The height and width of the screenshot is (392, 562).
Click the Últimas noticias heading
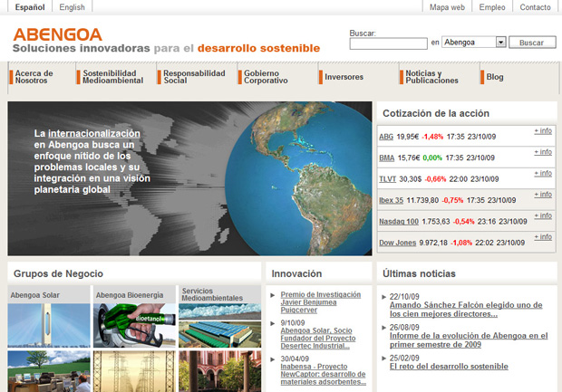419,274
